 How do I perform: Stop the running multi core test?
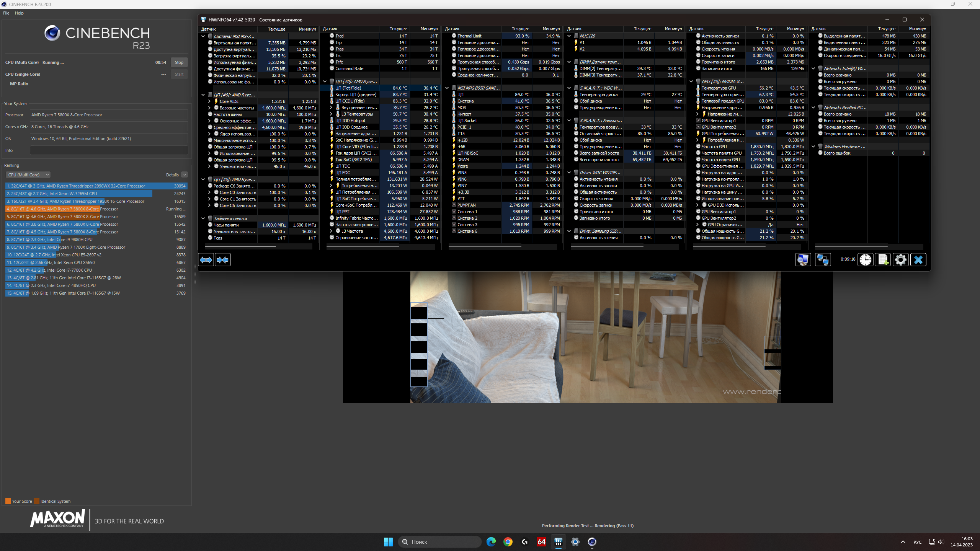[179, 62]
